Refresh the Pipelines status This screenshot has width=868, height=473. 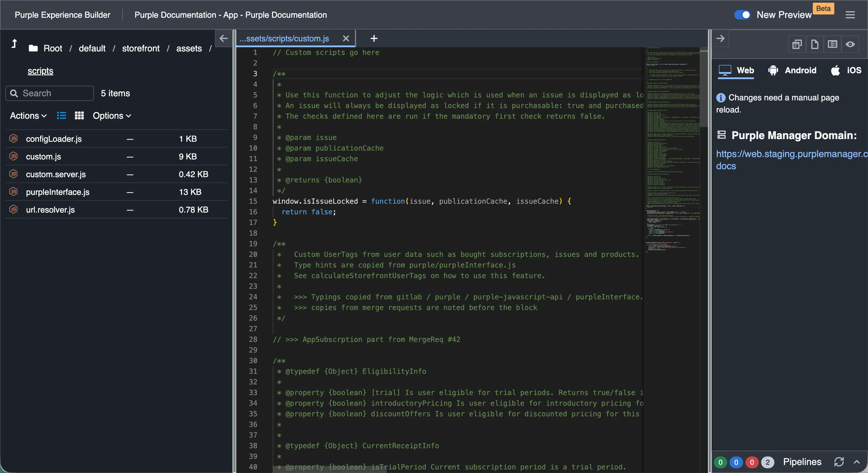839,462
